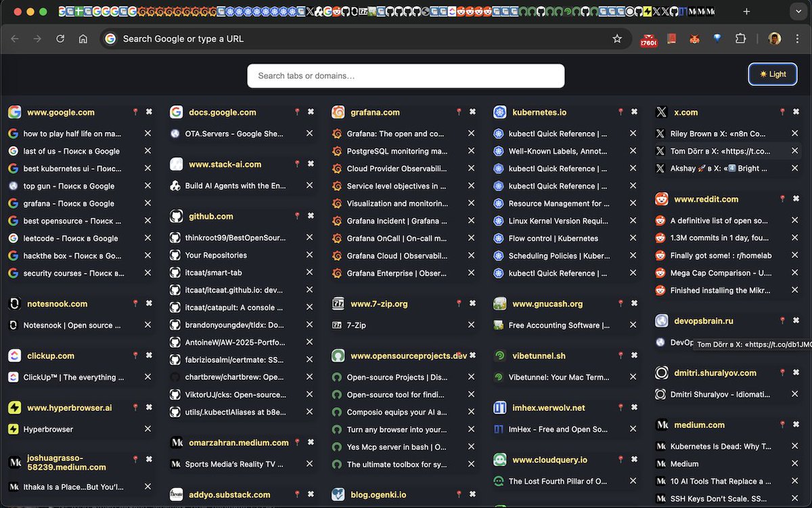Open the 'Linux Kernel Version Requi...' tab
812x508 pixels.
pyautogui.click(x=558, y=221)
